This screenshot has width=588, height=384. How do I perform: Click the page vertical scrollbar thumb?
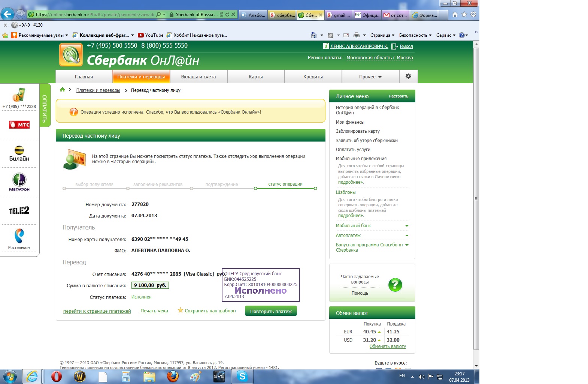[476, 198]
